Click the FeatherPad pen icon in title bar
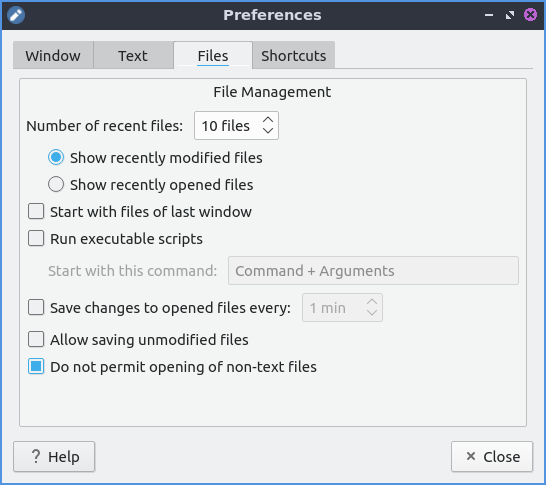 (16, 15)
